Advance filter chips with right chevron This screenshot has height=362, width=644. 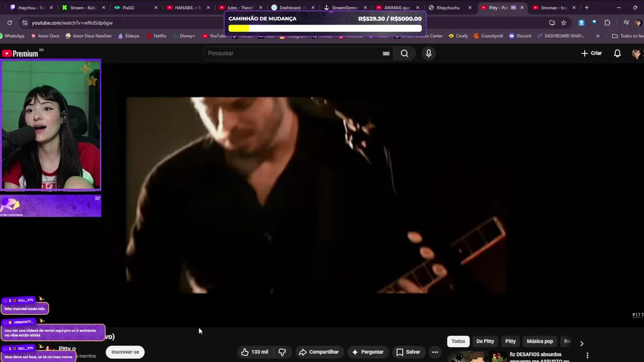point(582,343)
